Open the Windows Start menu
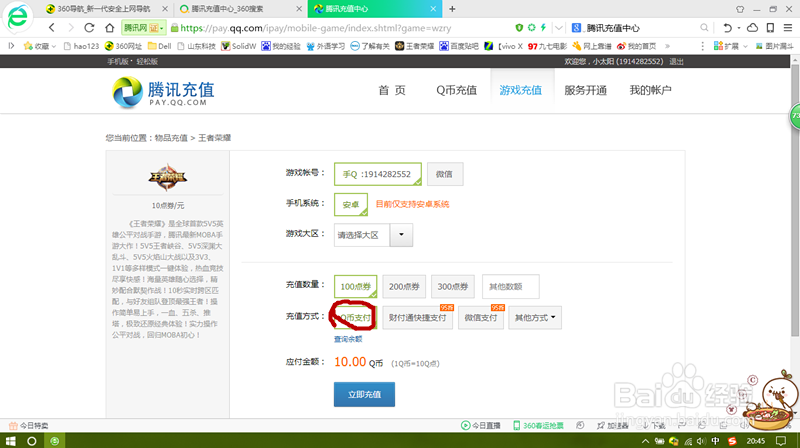 10,441
